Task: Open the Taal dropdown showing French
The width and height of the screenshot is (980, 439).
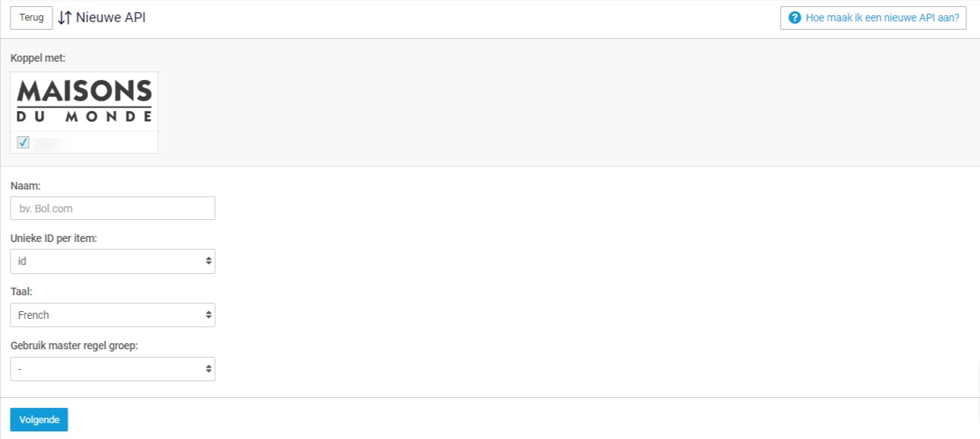Action: point(113,315)
